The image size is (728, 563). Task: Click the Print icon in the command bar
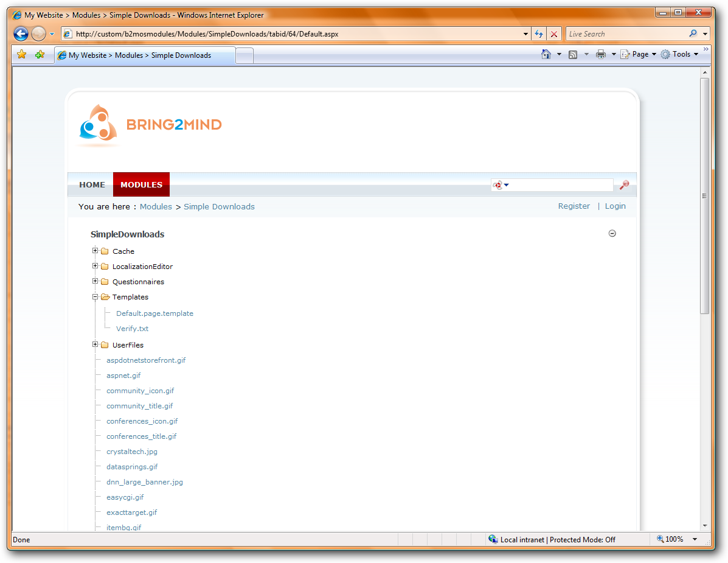601,54
